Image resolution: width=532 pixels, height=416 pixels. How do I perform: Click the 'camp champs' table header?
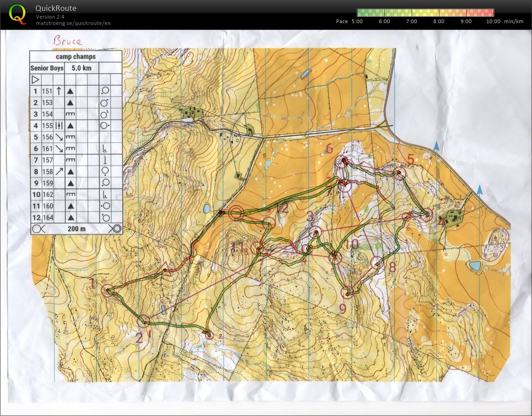[76, 57]
